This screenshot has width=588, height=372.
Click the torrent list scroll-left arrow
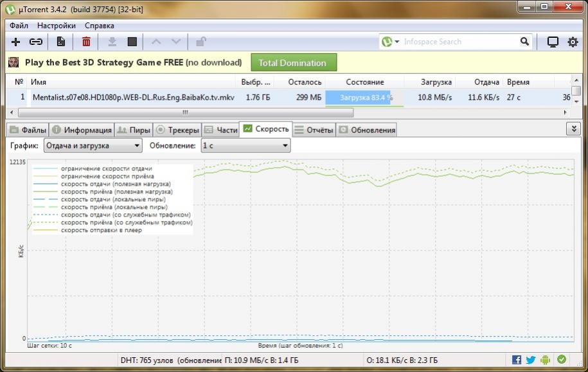click(x=12, y=112)
